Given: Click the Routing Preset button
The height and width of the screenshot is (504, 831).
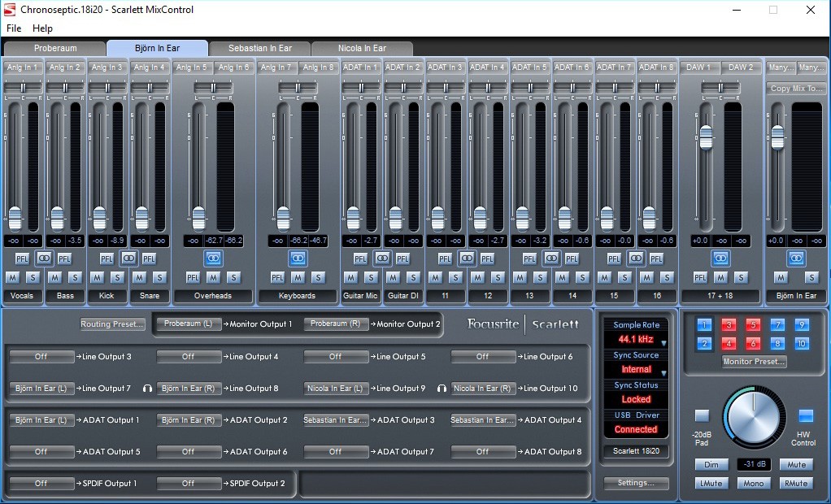Looking at the screenshot, I should (112, 324).
